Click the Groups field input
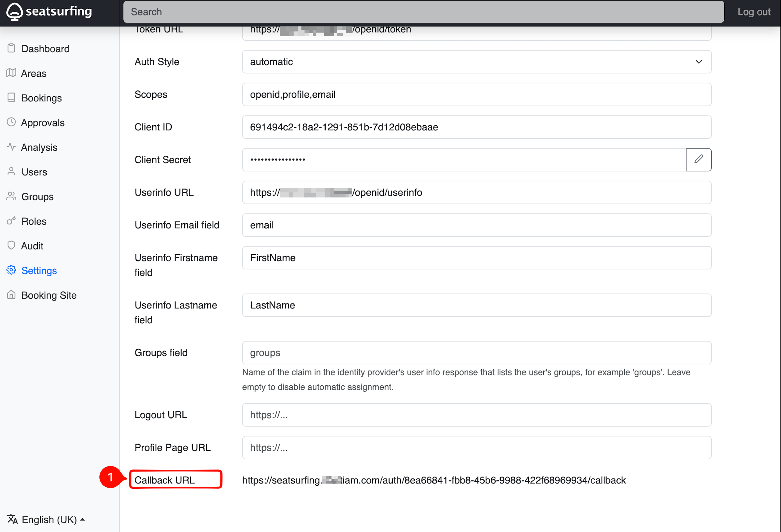Viewport: 781px width, 532px height. point(476,353)
